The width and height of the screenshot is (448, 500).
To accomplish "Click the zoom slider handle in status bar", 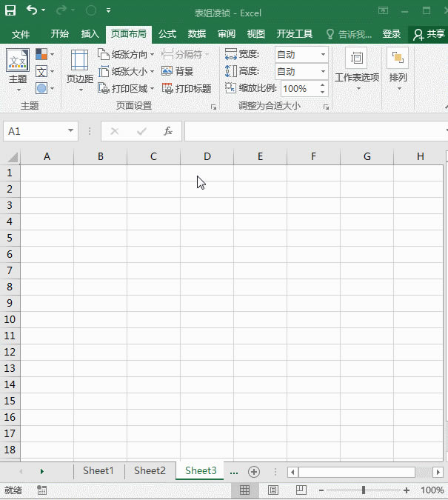I will 363,490.
